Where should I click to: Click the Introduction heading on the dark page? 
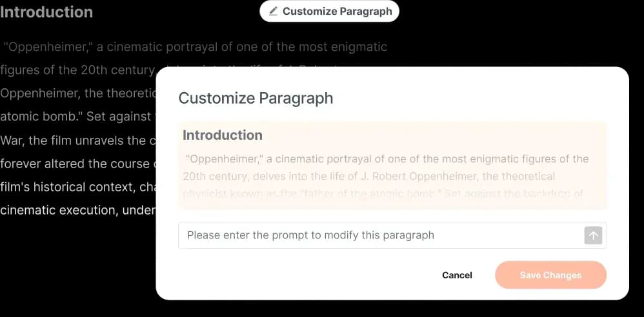coord(46,12)
